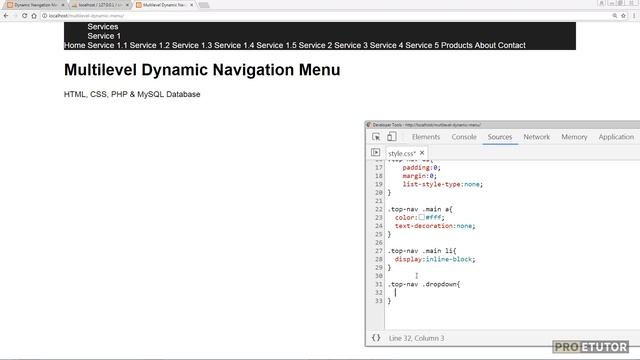Image resolution: width=640 pixels, height=360 pixels.
Task: Select the DevTools inspect element icon
Action: click(x=376, y=137)
